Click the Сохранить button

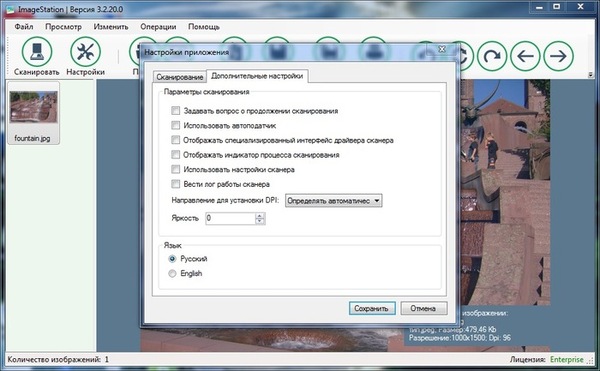[x=372, y=308]
